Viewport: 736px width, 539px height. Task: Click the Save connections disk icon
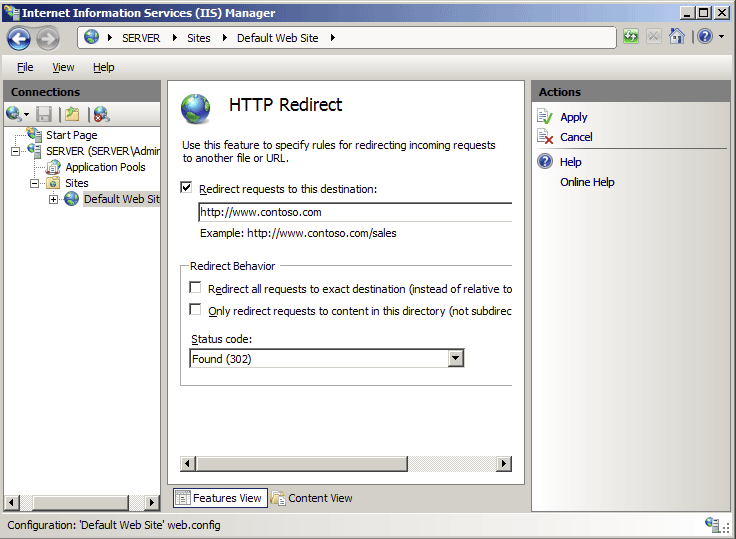point(44,114)
